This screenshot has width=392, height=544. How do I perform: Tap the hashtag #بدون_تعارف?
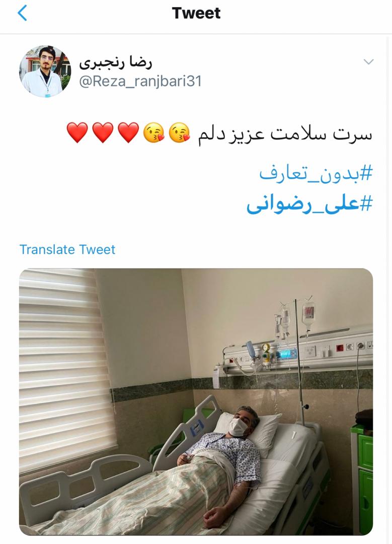[316, 173]
